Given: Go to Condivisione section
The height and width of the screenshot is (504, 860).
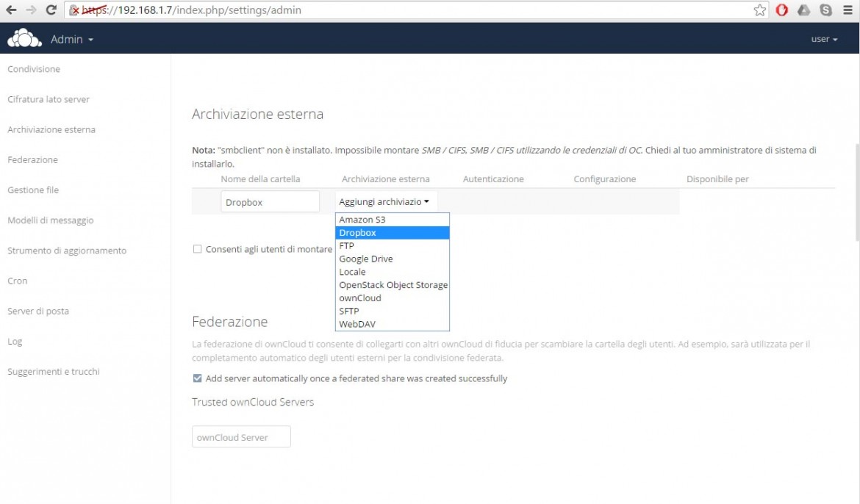Looking at the screenshot, I should [34, 69].
